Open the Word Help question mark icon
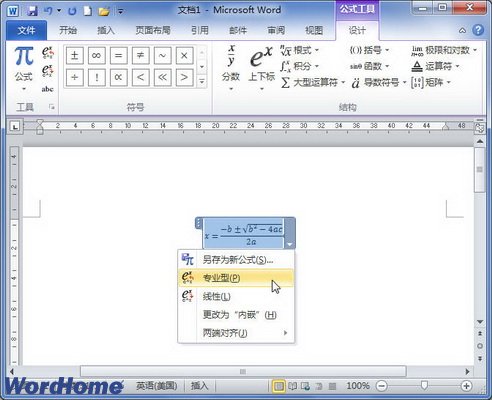The image size is (492, 400). pyautogui.click(x=478, y=30)
